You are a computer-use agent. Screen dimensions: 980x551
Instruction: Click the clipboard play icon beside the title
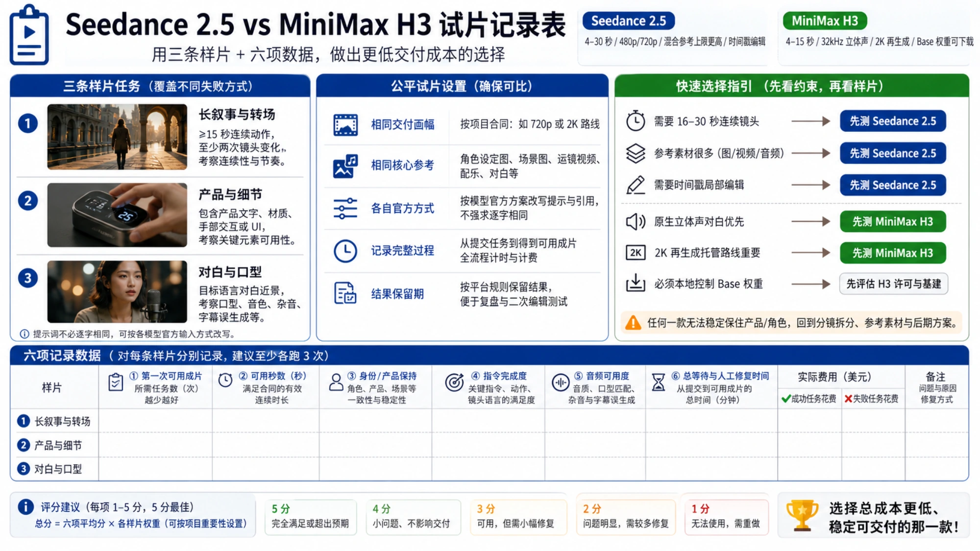[x=29, y=35]
